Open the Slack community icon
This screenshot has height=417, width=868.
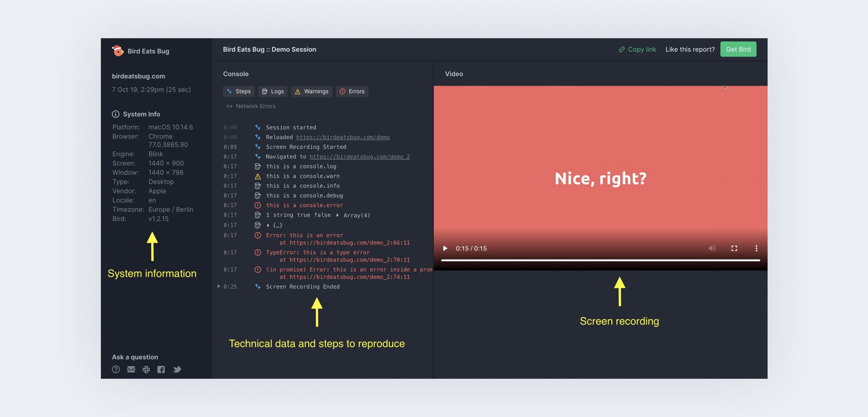point(146,369)
